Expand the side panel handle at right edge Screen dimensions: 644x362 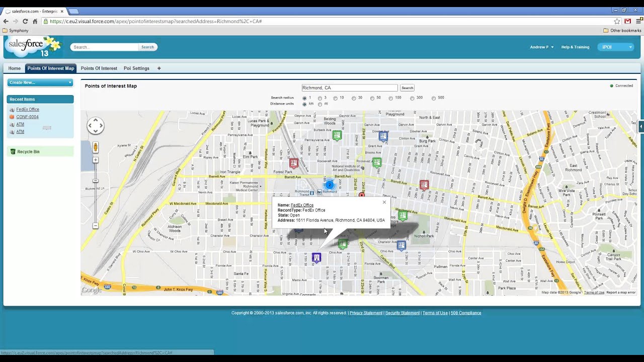(641, 127)
